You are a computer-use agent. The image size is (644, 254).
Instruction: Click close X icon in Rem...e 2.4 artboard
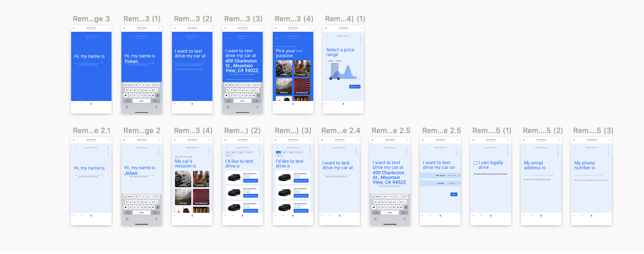point(322,140)
